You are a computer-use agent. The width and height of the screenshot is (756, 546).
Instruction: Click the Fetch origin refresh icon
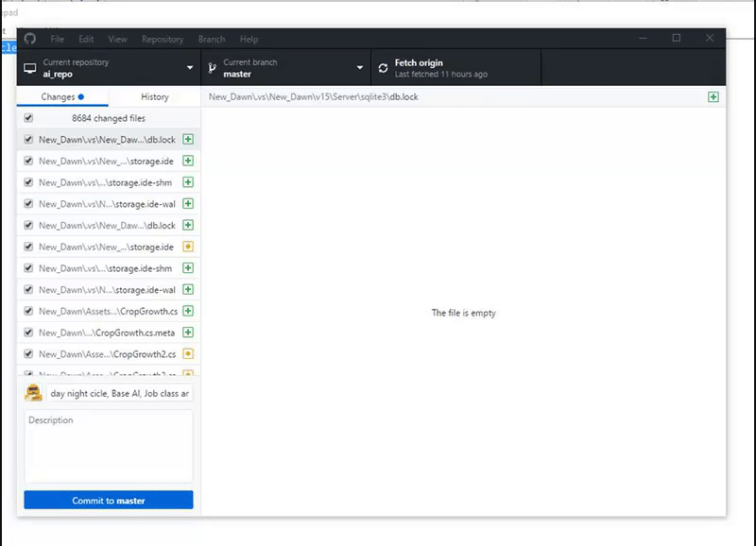382,67
